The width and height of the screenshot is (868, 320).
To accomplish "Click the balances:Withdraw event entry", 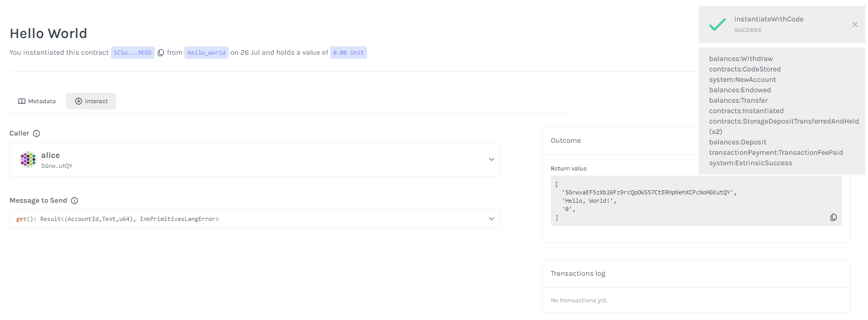I will [x=741, y=59].
